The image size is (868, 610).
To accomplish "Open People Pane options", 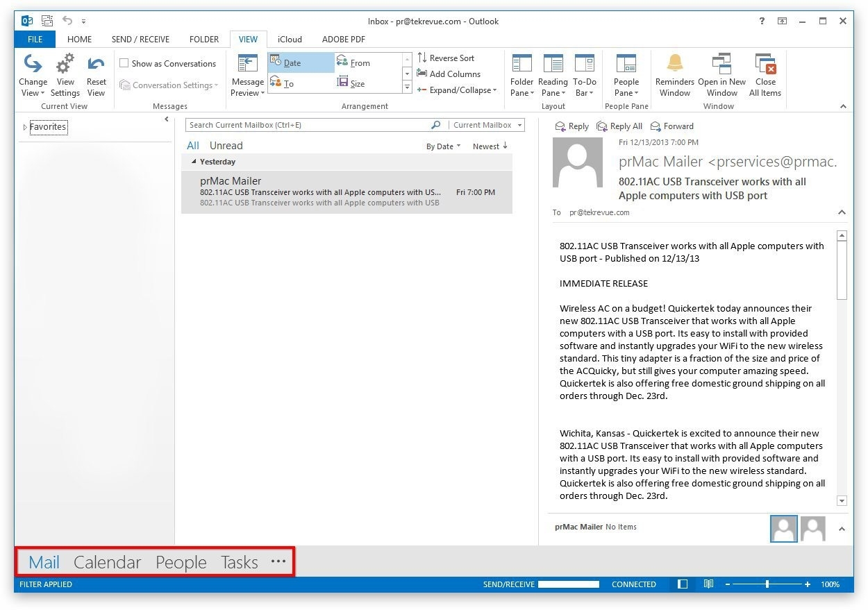I will click(x=626, y=76).
